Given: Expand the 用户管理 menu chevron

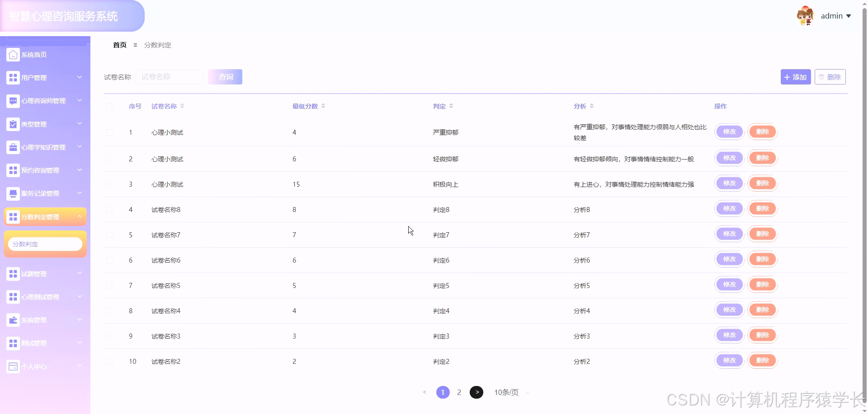Looking at the screenshot, I should [80, 77].
